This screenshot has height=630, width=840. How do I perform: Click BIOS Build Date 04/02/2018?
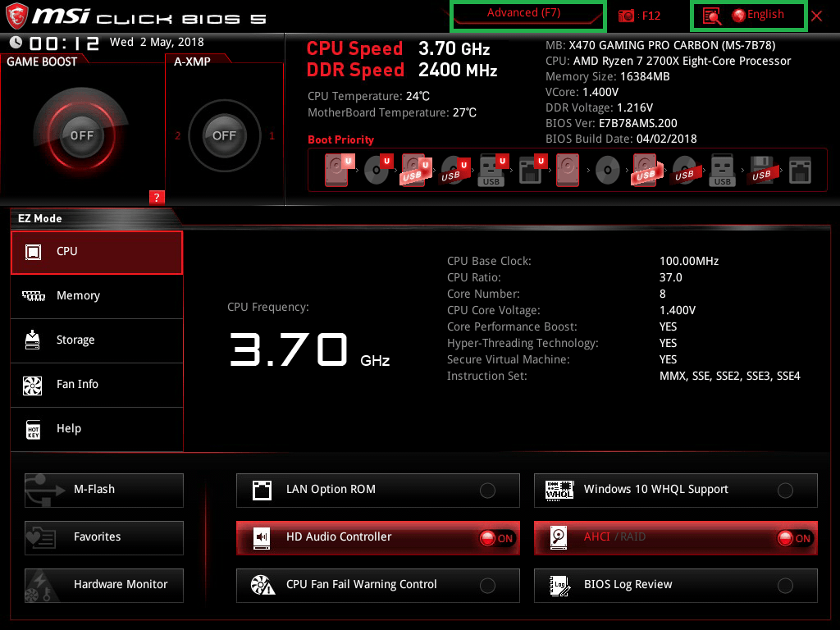pyautogui.click(x=666, y=139)
